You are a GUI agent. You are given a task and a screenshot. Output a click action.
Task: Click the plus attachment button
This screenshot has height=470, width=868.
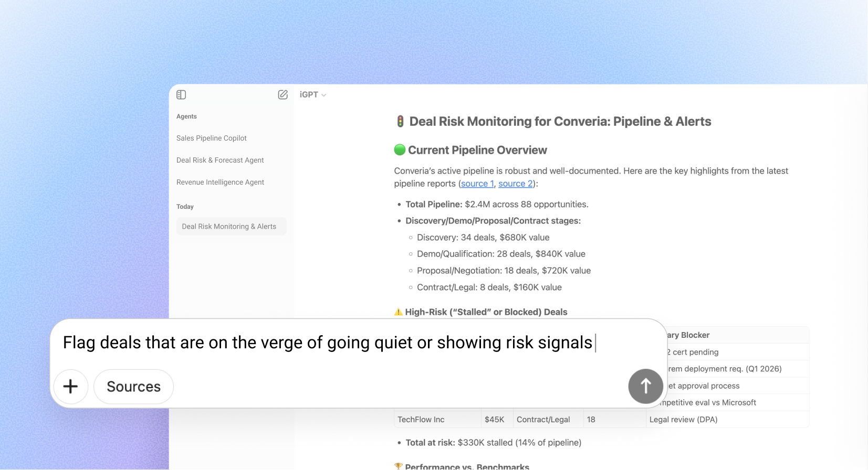tap(70, 387)
